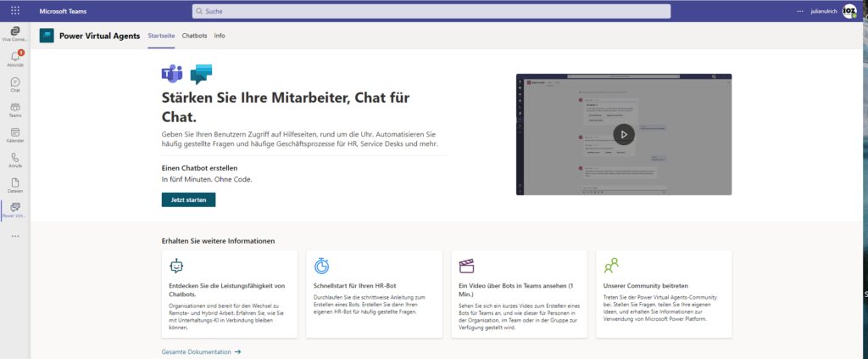Open the Gesamte Dokumentation link

tap(196, 352)
